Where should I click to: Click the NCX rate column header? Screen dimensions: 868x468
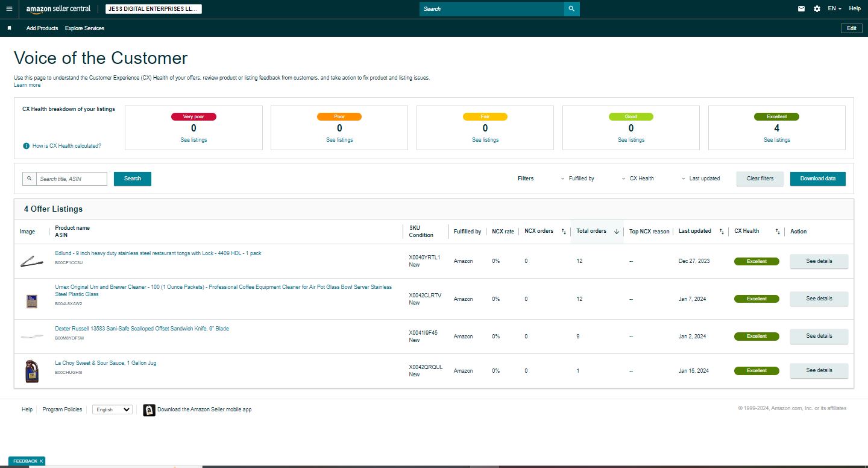coord(503,232)
